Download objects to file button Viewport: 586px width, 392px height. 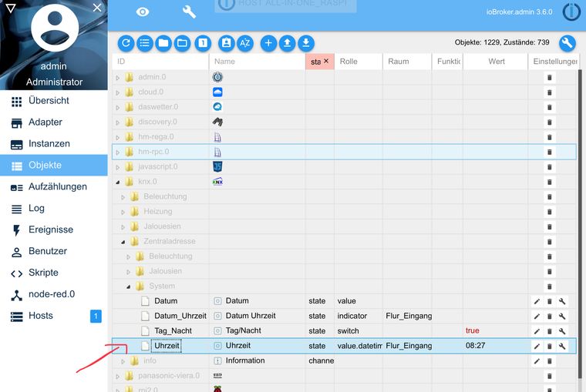click(305, 43)
